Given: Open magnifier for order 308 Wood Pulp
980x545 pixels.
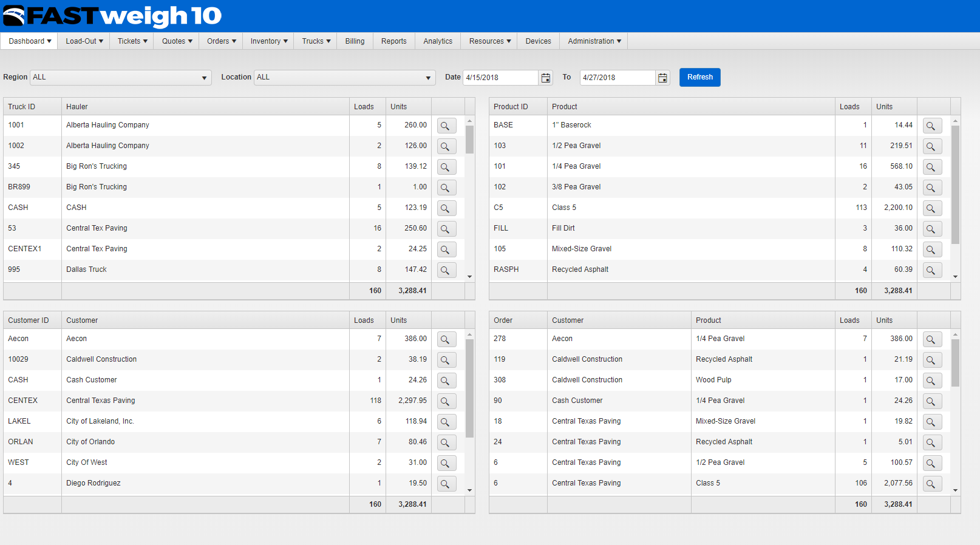Looking at the screenshot, I should tap(932, 381).
